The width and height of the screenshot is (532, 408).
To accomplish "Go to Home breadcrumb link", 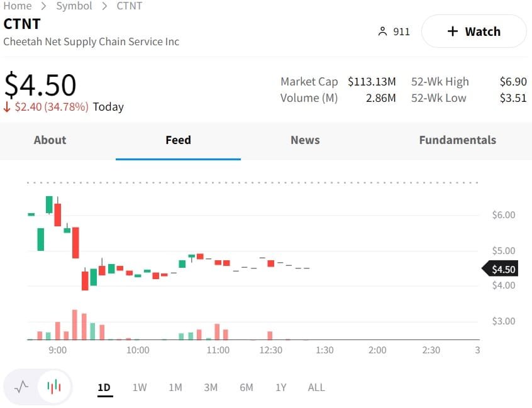I will [x=18, y=6].
